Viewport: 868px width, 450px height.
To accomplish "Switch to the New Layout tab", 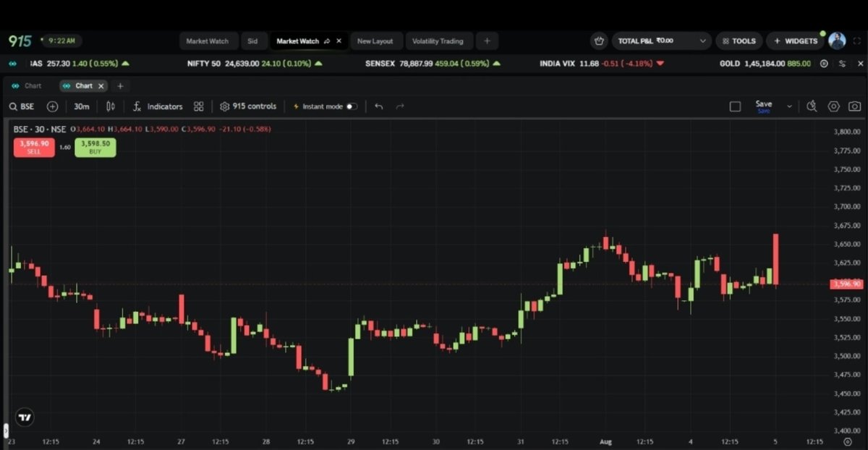I will point(375,41).
